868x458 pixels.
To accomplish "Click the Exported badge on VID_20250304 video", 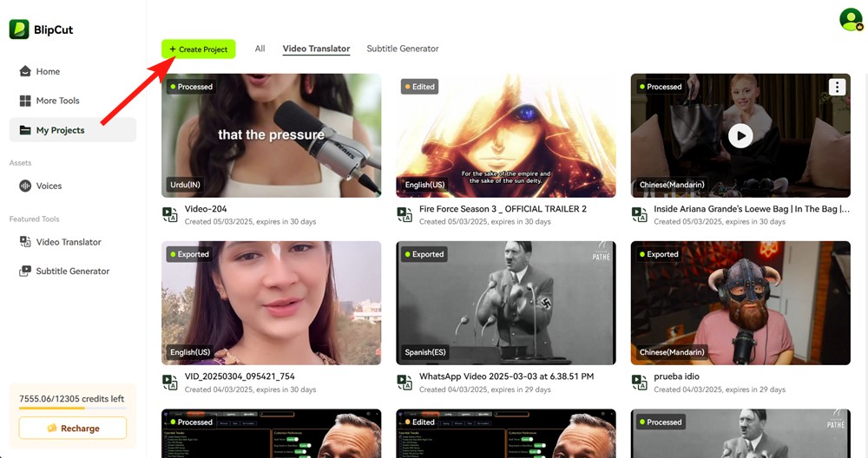I will (190, 254).
